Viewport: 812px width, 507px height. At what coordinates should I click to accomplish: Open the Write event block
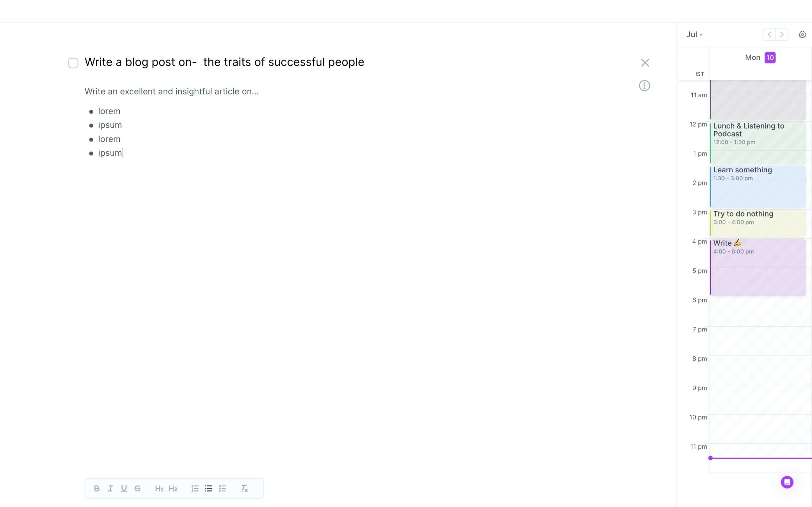click(x=758, y=267)
